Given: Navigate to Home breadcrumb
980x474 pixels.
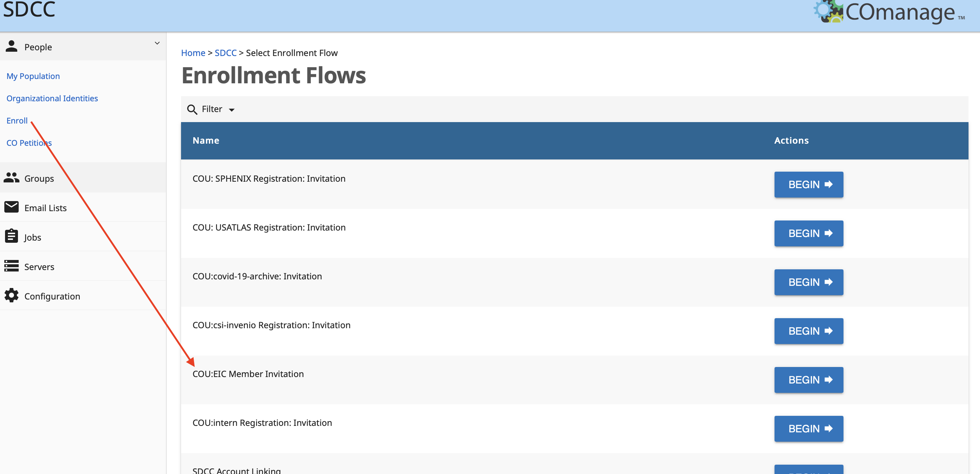Looking at the screenshot, I should (193, 53).
